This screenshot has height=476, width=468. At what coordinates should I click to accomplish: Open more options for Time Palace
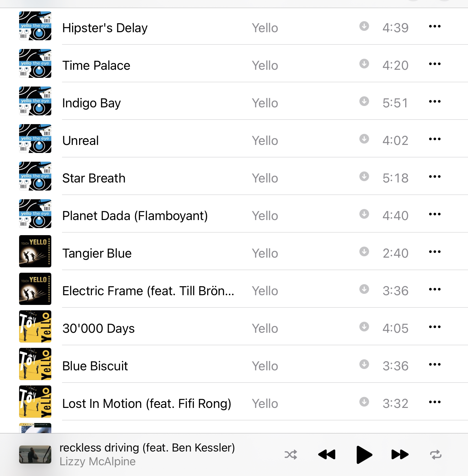point(435,64)
